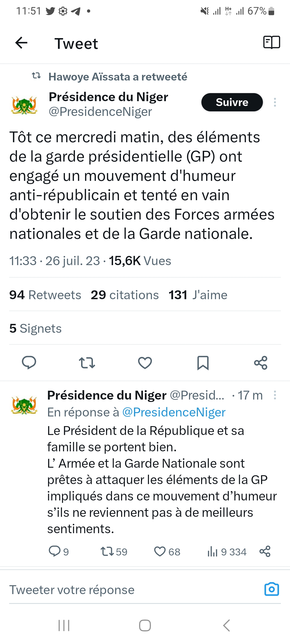
Task: Retweet the tweet using the retweet icon
Action: point(87,363)
